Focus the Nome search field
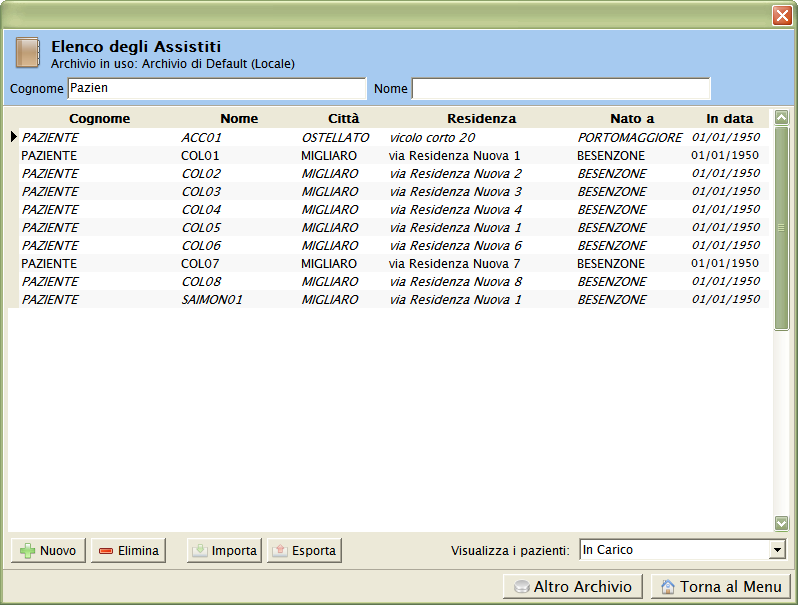The width and height of the screenshot is (799, 605). (x=560, y=88)
